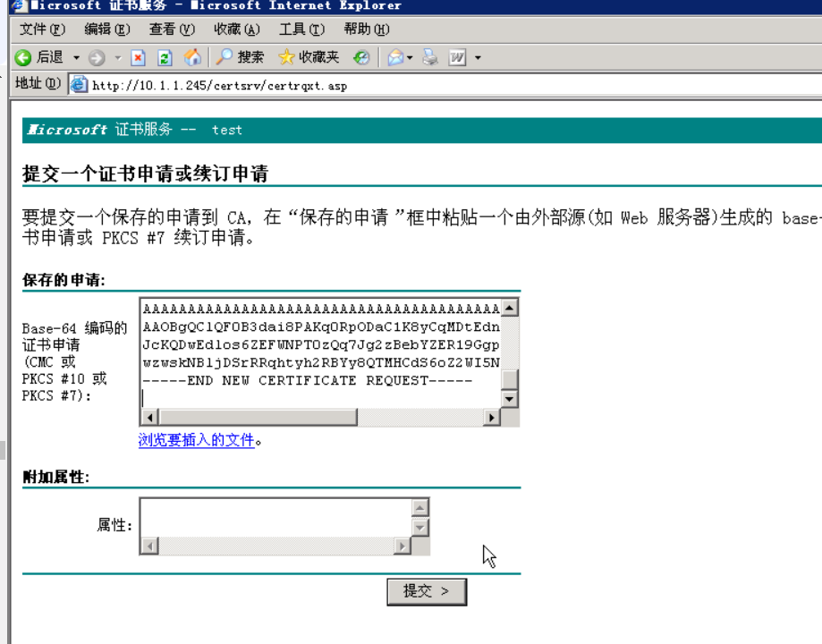Click the request box scroll up arrow
Viewport: 822px width, 644px height.
[x=510, y=308]
